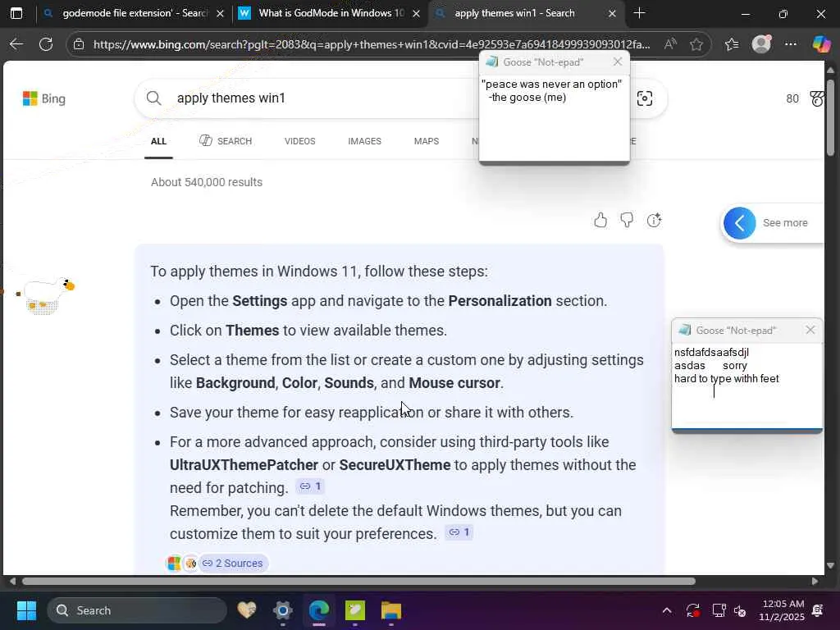This screenshot has height=630, width=840.
Task: Close the 'What is GodMode' tab
Action: click(x=416, y=14)
